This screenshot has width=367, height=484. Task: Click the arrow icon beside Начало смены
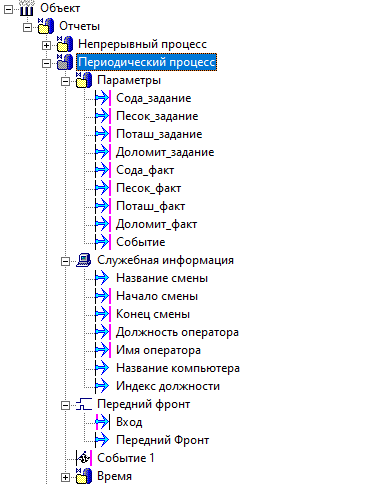coord(103,296)
